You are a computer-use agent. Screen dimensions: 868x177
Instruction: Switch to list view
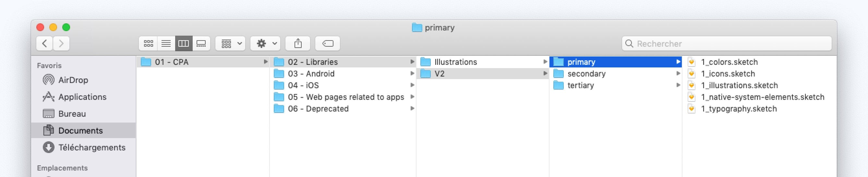click(166, 43)
